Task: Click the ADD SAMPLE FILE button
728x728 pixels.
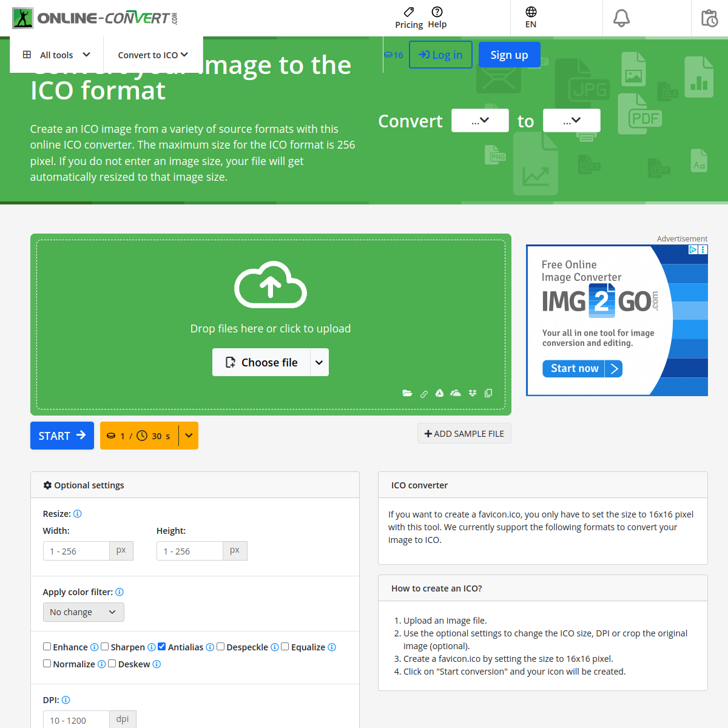Action: tap(464, 434)
